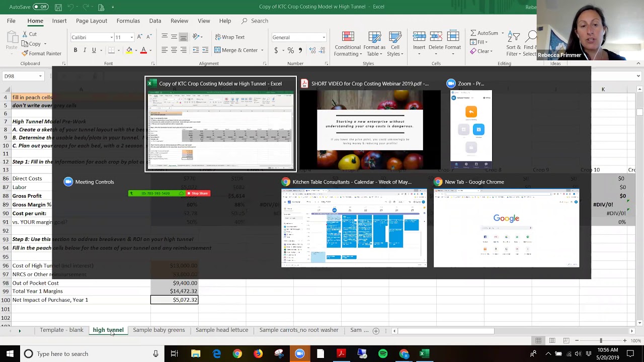644x362 pixels.
Task: Click the taskbar search box
Action: pyautogui.click(x=91, y=354)
